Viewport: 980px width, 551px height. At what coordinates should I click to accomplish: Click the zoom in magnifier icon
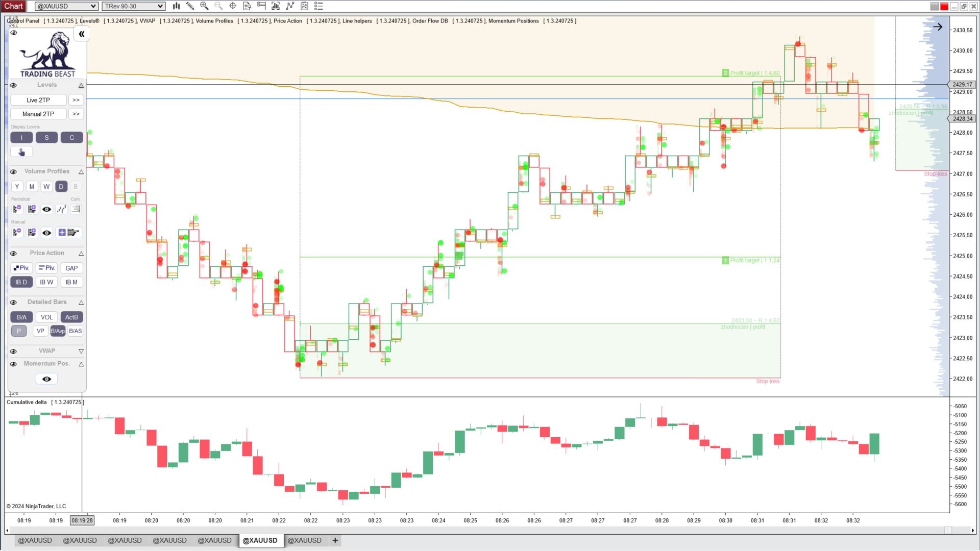(x=204, y=6)
